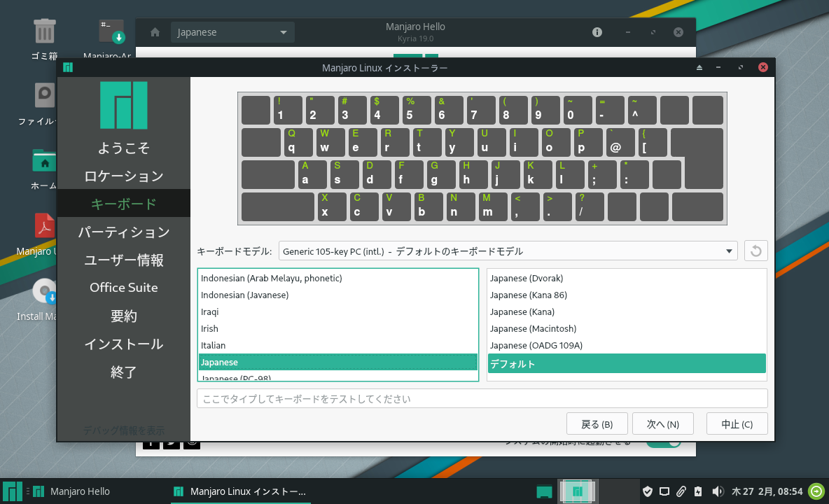Viewport: 829px width, 504px height.
Task: Select the ようこそ step in sidebar
Action: tap(124, 148)
